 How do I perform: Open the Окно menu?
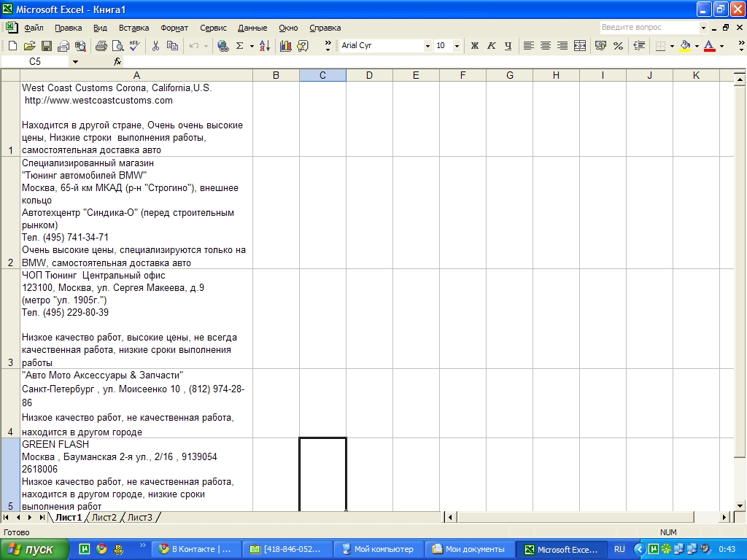pos(288,28)
